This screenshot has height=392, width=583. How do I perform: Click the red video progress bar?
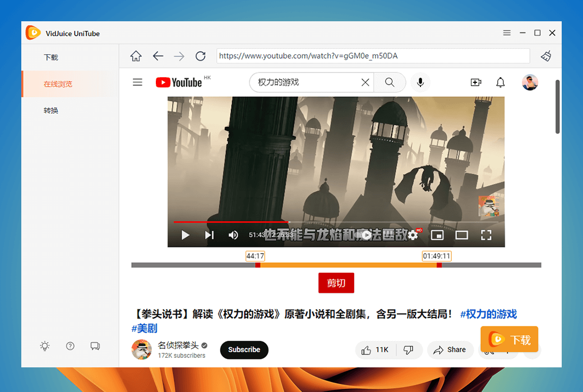(230, 222)
